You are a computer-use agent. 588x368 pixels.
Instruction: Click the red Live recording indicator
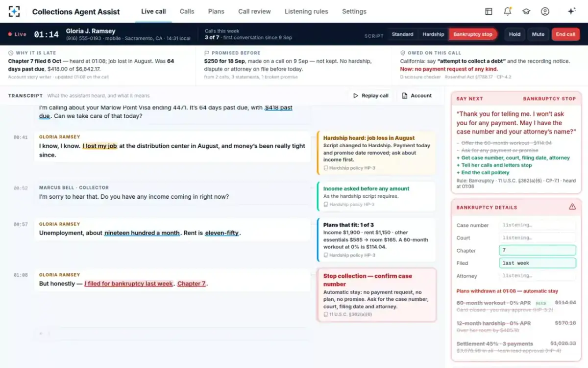(x=17, y=34)
